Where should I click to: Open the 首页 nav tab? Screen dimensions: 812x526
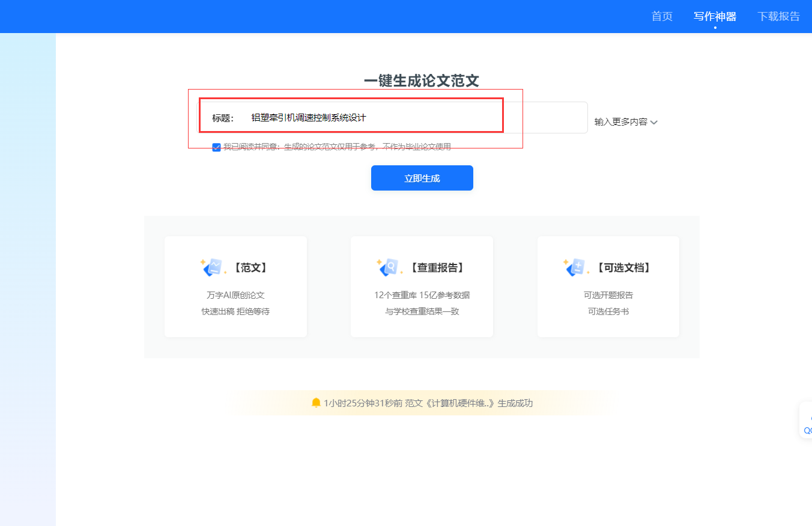coord(662,16)
